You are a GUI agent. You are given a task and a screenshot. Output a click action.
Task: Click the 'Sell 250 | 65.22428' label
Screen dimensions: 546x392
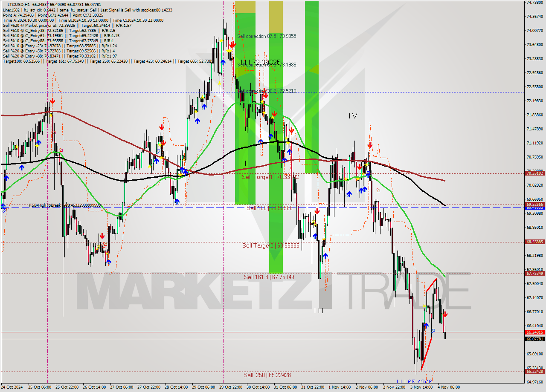click(x=267, y=375)
